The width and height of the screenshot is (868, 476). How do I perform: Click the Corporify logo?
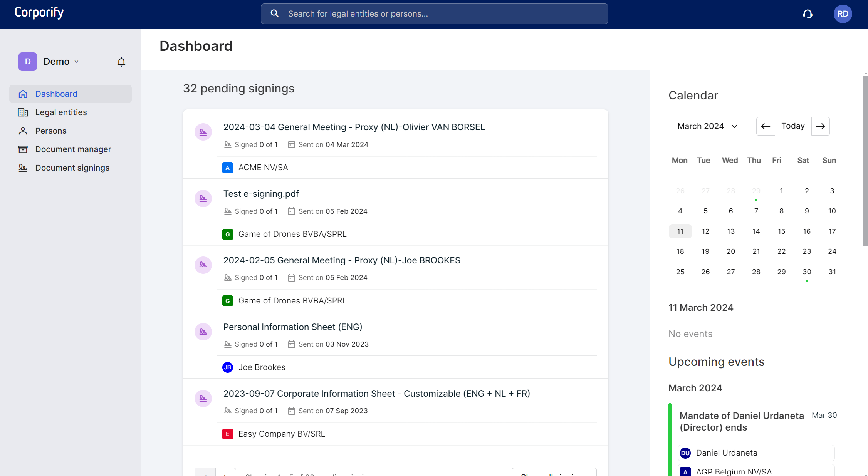(x=39, y=12)
